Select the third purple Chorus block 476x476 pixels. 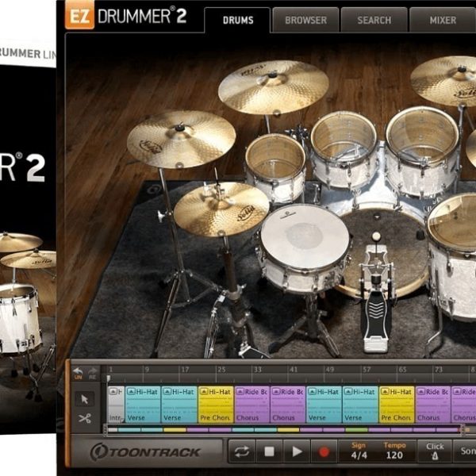[x=433, y=405]
